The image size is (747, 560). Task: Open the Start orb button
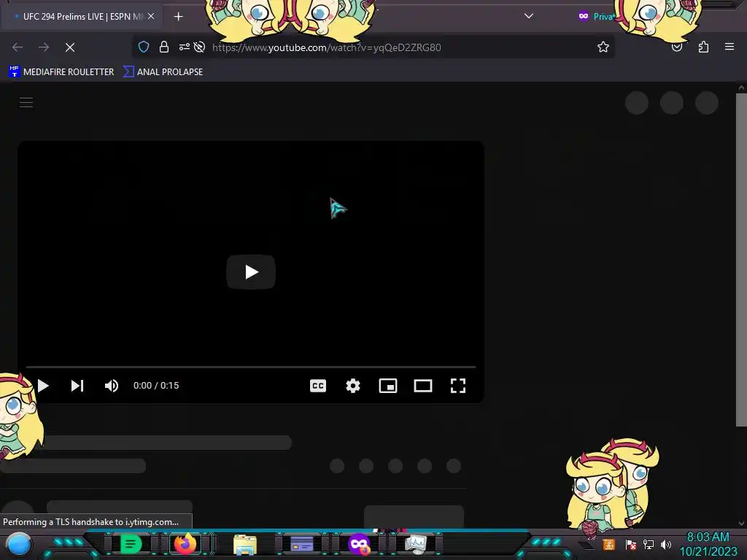[19, 544]
